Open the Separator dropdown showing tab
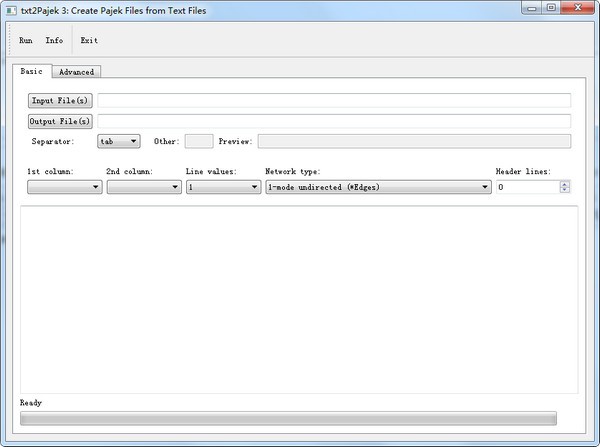This screenshot has width=600, height=447. tap(119, 141)
